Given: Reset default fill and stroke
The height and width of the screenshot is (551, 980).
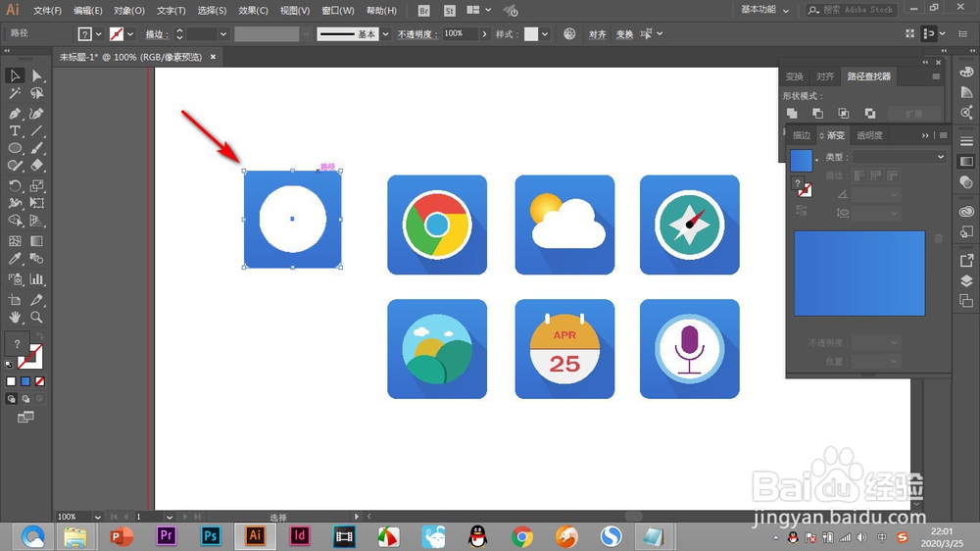Looking at the screenshot, I should [x=9, y=364].
